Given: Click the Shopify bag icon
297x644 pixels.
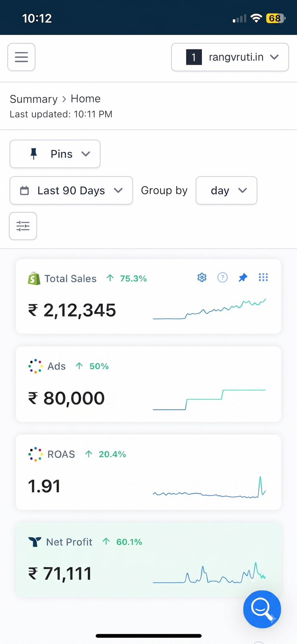Looking at the screenshot, I should click(34, 278).
